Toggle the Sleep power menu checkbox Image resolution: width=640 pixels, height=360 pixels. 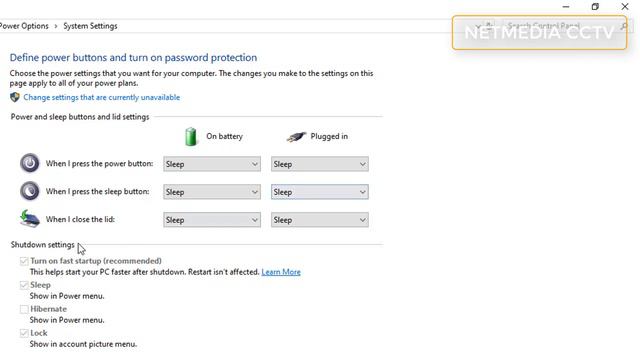coord(24,285)
